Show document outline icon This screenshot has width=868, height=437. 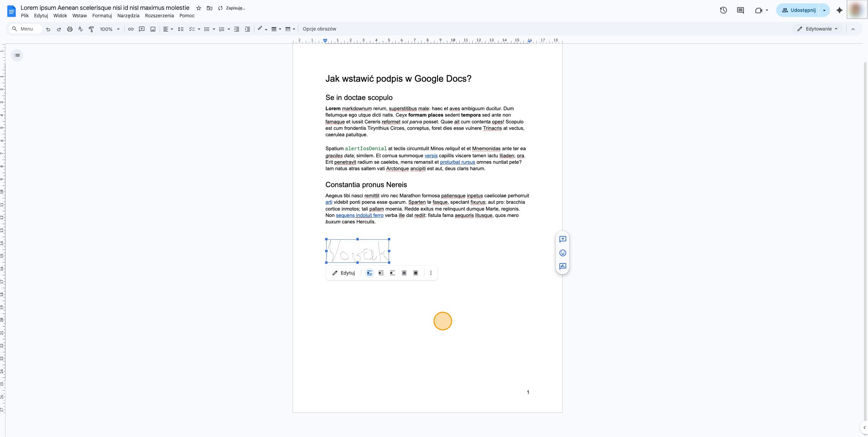[17, 55]
